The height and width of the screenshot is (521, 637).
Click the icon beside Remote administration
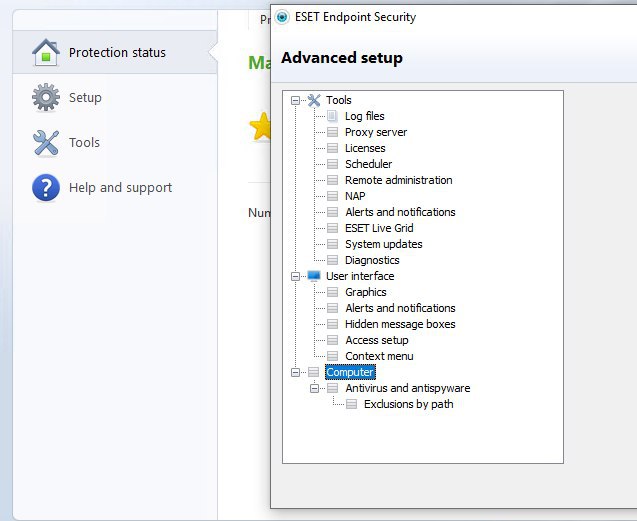click(332, 180)
